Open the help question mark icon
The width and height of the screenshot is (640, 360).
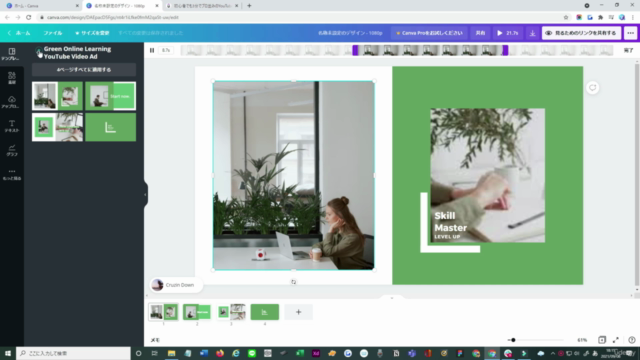(x=631, y=340)
